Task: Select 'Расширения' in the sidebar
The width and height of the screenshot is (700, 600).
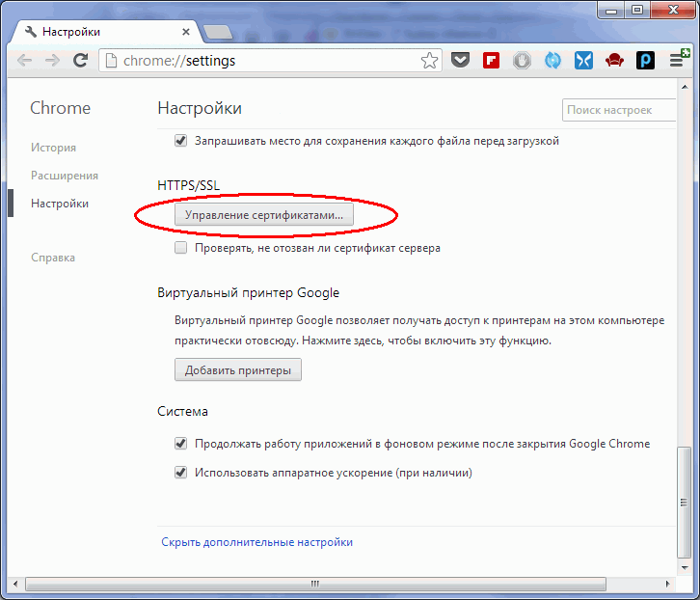Action: (x=65, y=176)
